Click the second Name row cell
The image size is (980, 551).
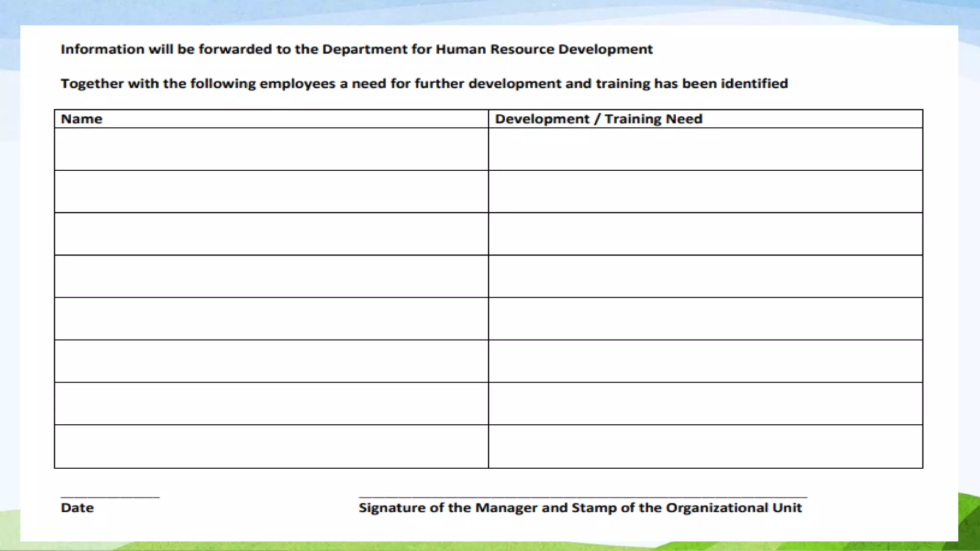[x=271, y=191]
